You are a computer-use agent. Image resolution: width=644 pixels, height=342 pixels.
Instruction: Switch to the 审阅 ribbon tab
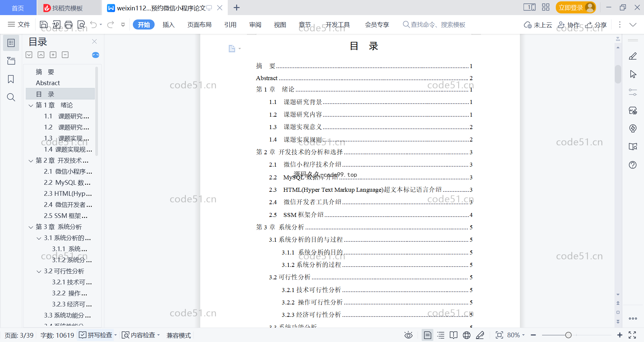255,24
